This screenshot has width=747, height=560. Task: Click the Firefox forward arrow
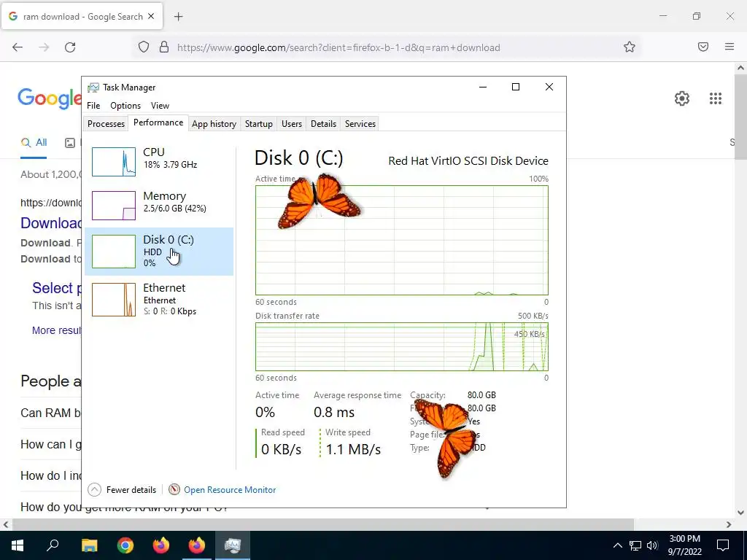pos(44,47)
